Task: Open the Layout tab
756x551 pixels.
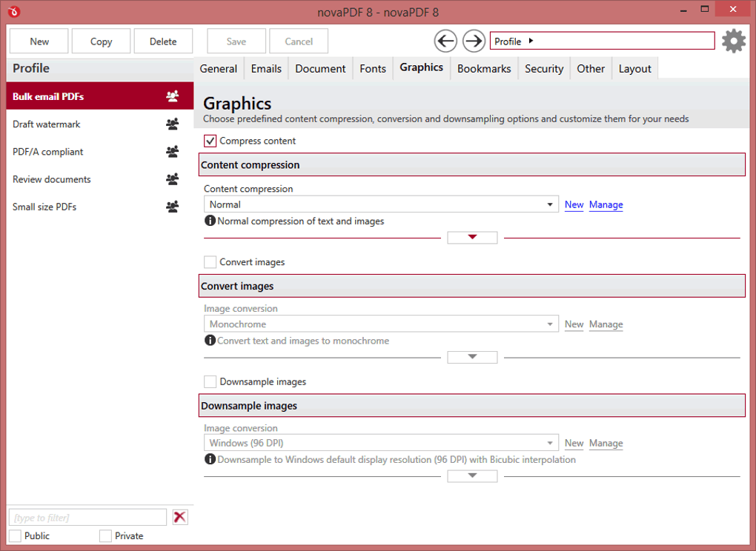Action: click(x=635, y=69)
